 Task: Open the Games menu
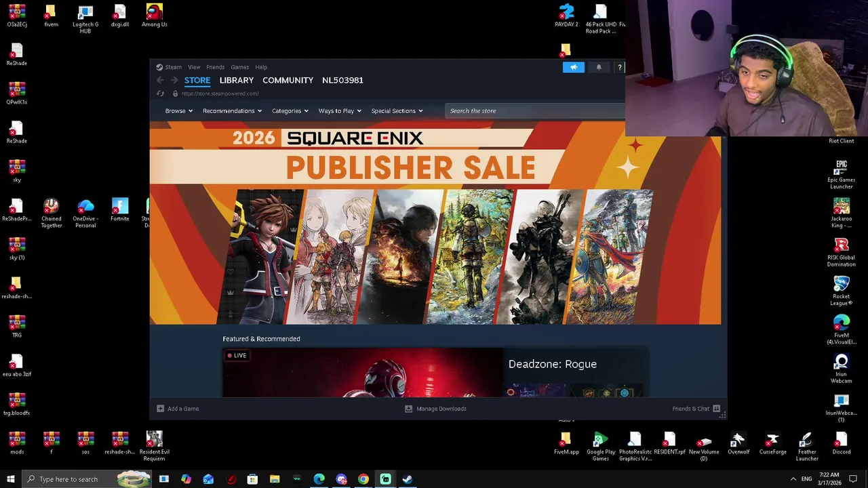click(239, 67)
